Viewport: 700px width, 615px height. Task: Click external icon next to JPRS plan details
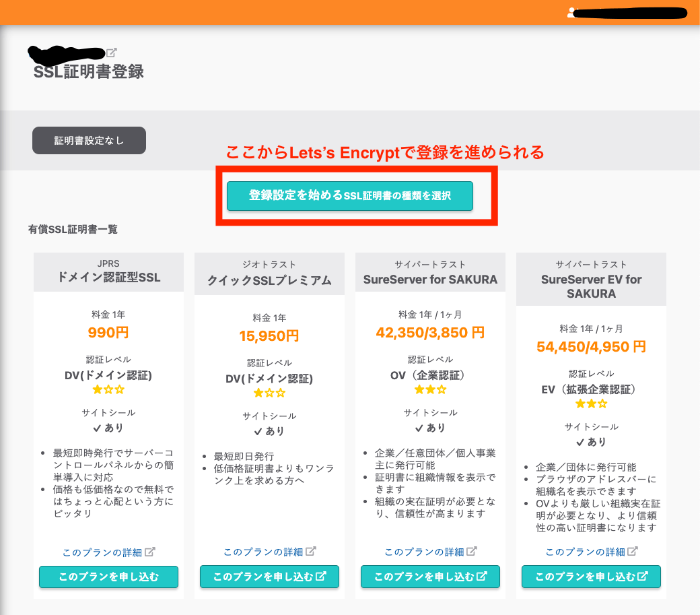coord(150,552)
